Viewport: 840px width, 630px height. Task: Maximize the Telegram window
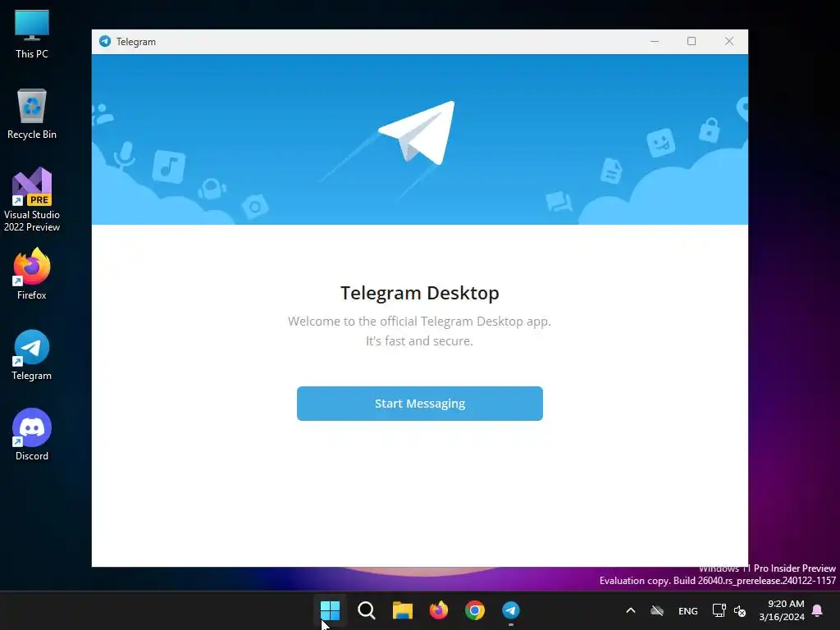point(692,41)
